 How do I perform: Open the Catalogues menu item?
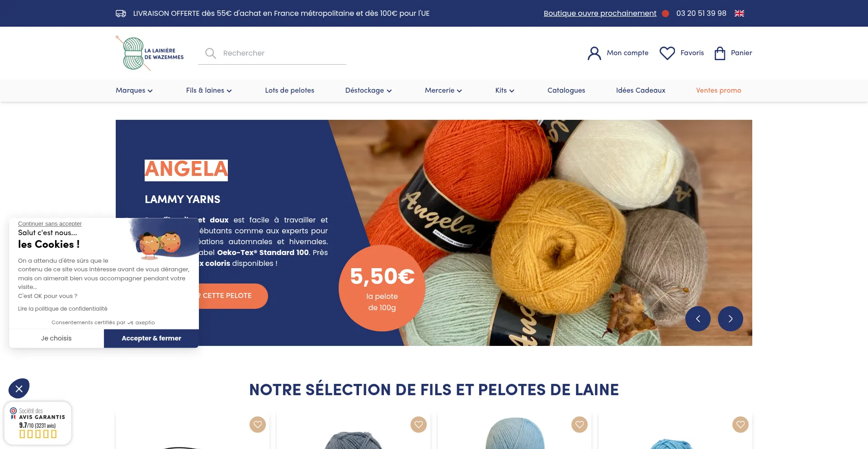pyautogui.click(x=566, y=90)
